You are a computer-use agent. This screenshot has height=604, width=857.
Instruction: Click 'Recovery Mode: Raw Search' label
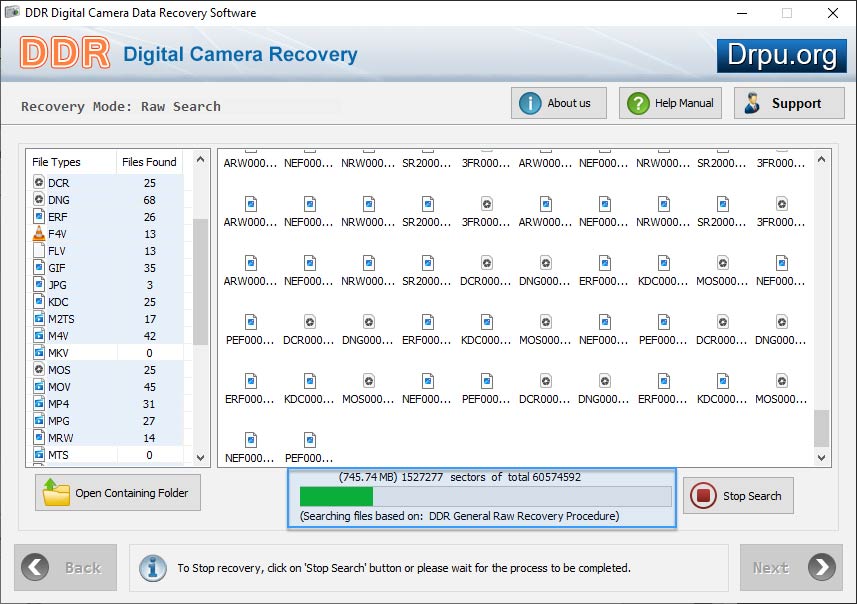pyautogui.click(x=121, y=106)
